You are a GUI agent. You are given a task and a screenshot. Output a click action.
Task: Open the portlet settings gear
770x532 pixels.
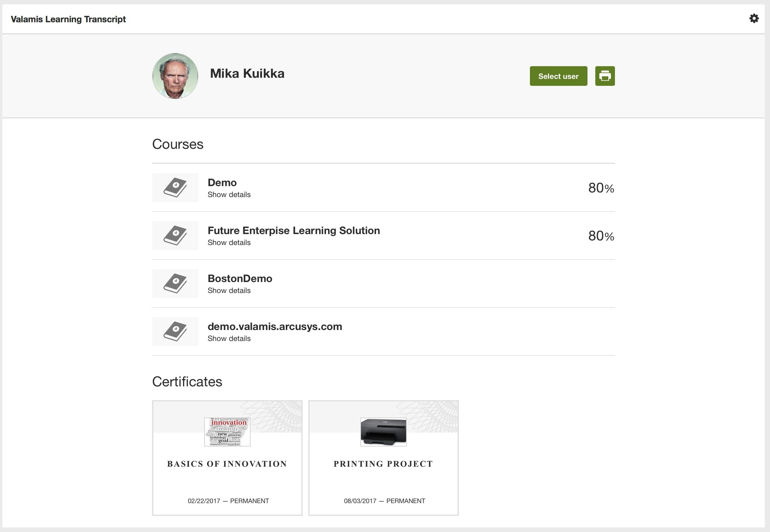coord(754,19)
